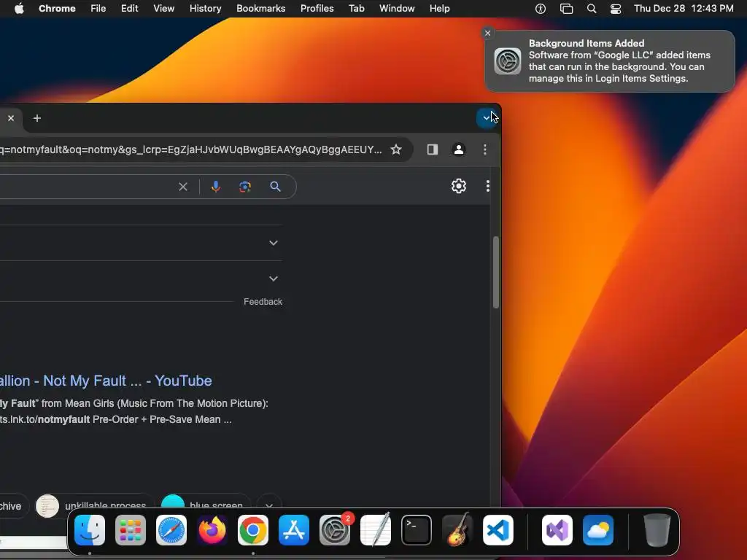Open the Profiles menu
The image size is (747, 560).
pos(317,9)
